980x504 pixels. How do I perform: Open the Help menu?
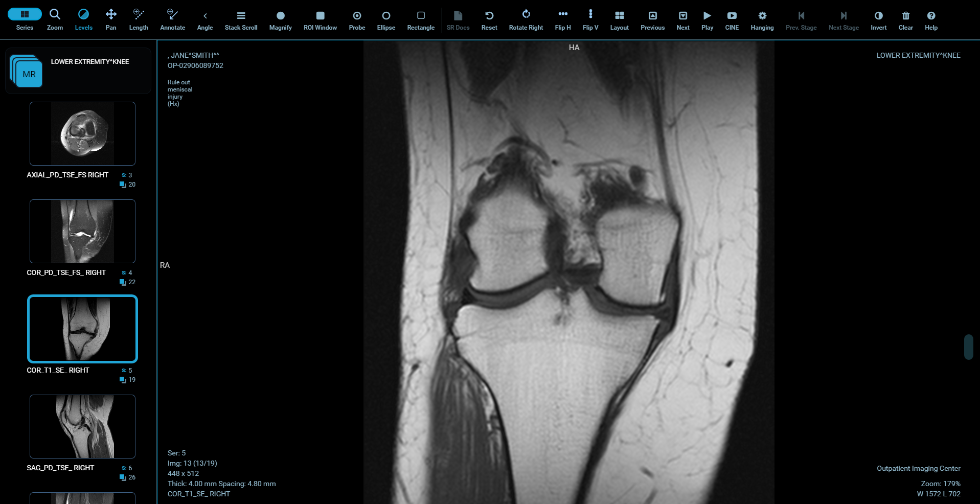tap(931, 19)
